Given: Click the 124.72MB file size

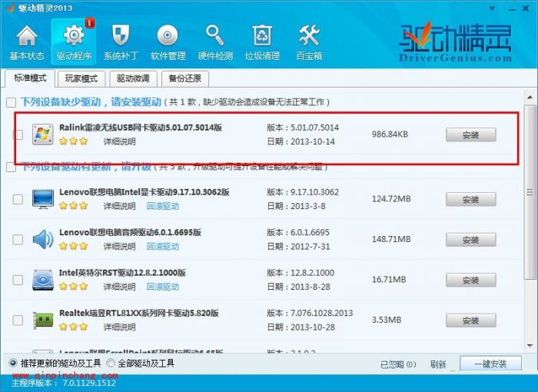Looking at the screenshot, I should tap(391, 199).
